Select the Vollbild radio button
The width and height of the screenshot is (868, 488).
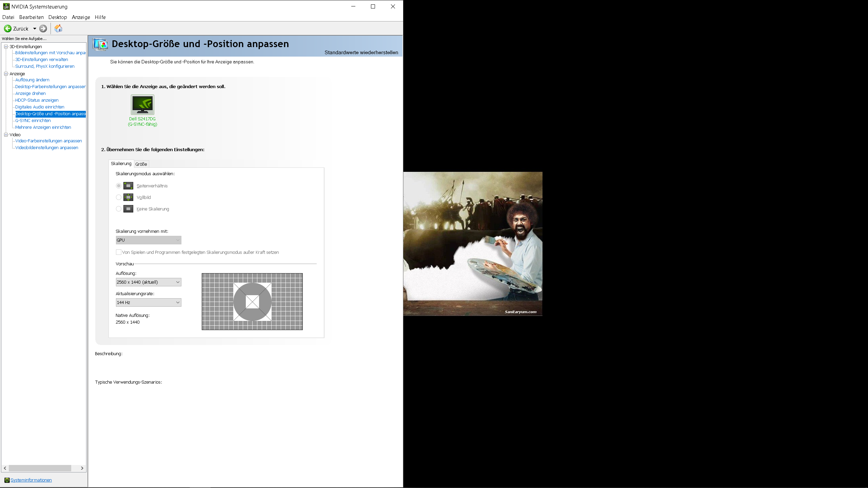(119, 197)
